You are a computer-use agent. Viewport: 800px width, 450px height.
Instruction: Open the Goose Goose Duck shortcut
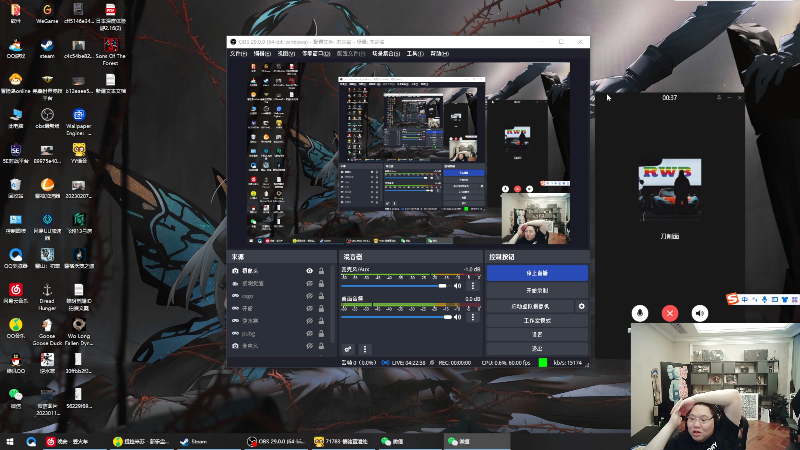pos(47,332)
